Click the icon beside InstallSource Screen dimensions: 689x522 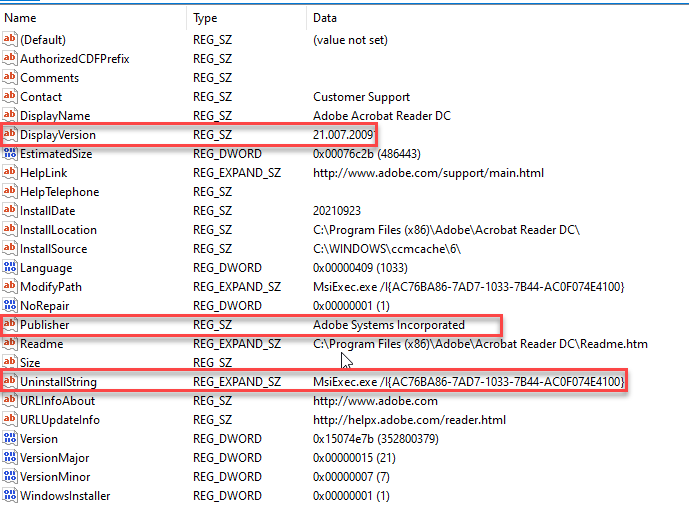10,248
